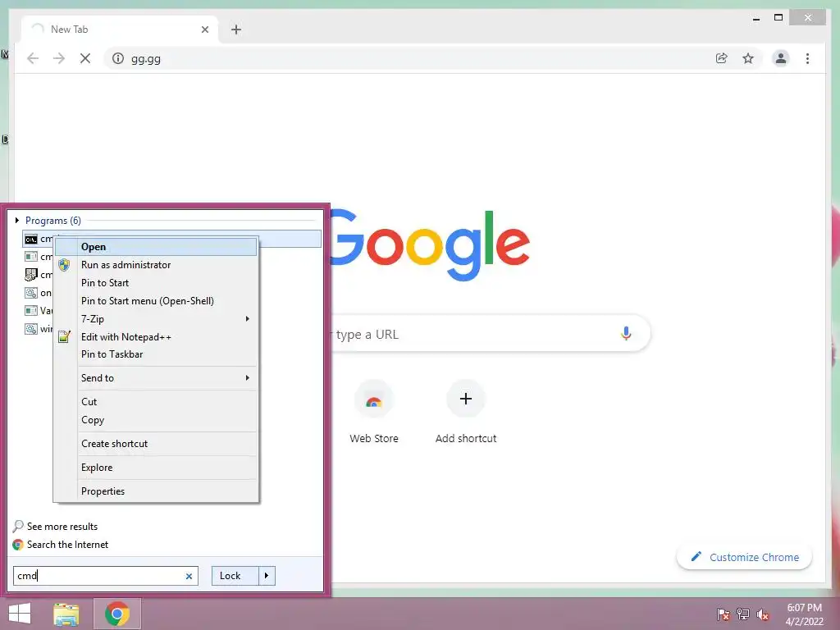Select Pin to Start menu (Open-Shell)

pos(156,301)
